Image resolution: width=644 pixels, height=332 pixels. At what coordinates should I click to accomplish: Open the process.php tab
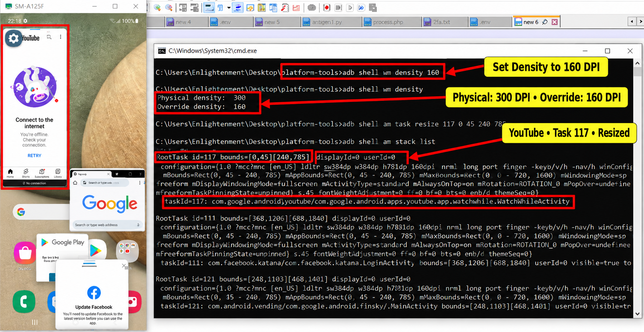pos(392,22)
